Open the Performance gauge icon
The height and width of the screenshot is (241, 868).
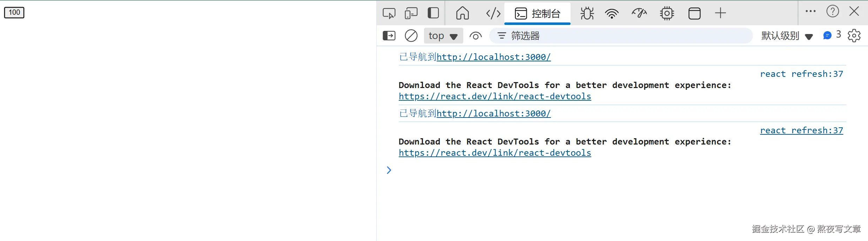639,13
